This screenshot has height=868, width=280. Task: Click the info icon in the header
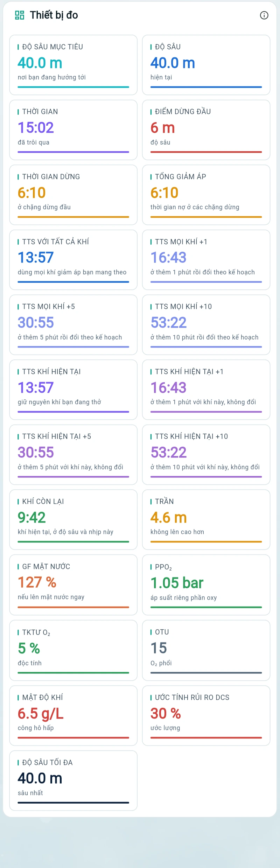264,15
